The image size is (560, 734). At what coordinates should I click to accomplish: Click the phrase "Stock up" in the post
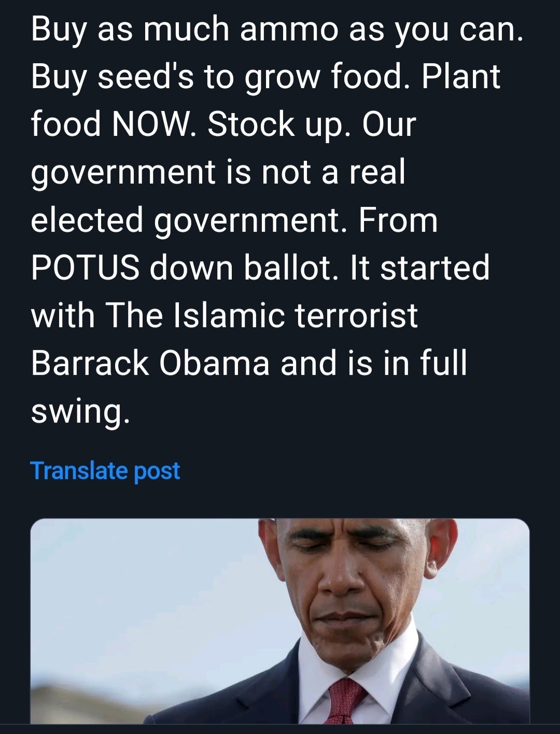276,125
